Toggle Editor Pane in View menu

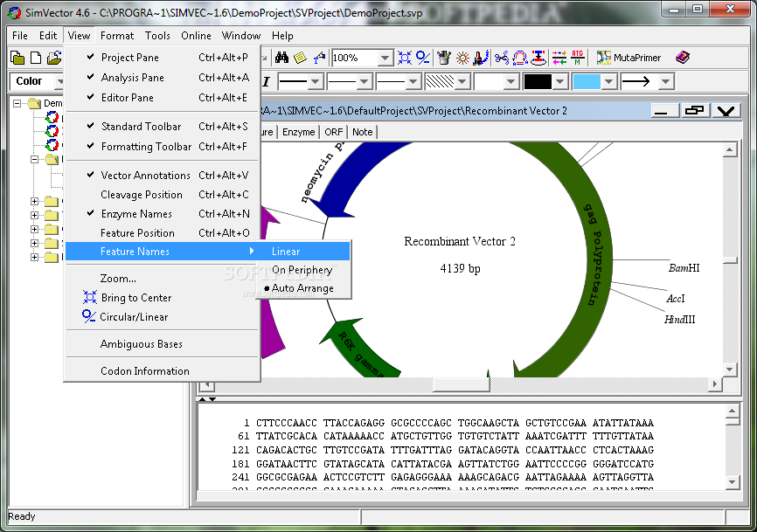point(163,98)
